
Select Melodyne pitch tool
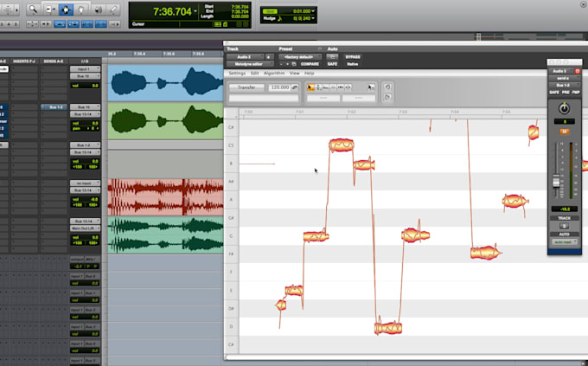[x=318, y=87]
